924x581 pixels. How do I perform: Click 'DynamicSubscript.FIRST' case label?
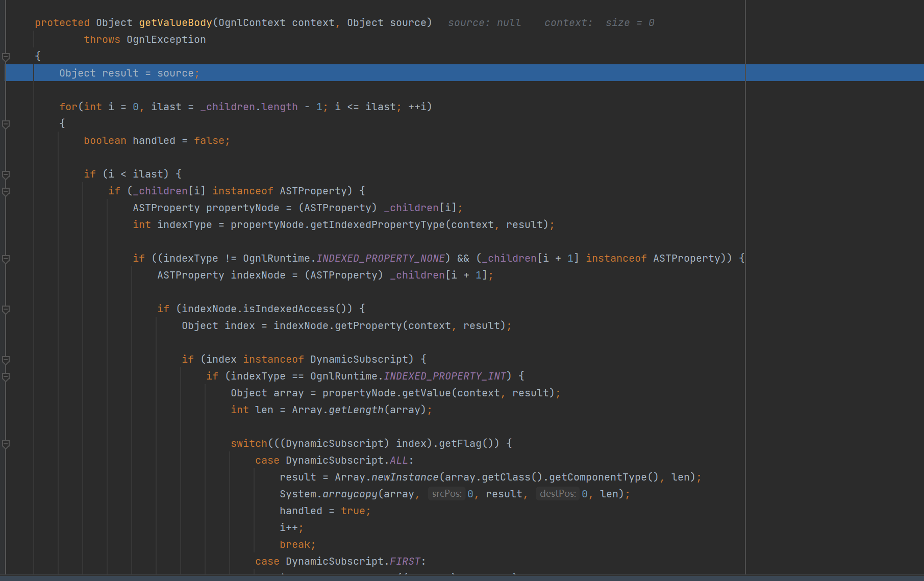coord(353,561)
